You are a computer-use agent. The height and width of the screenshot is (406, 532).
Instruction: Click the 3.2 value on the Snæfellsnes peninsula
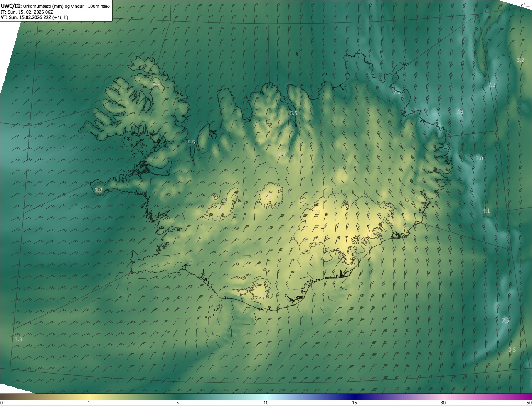click(x=99, y=190)
